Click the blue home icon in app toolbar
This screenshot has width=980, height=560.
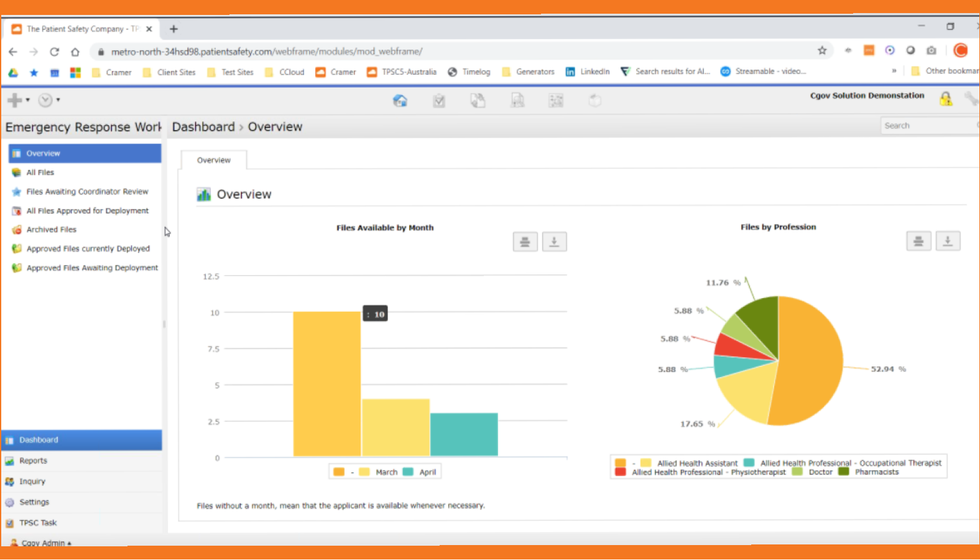(400, 100)
